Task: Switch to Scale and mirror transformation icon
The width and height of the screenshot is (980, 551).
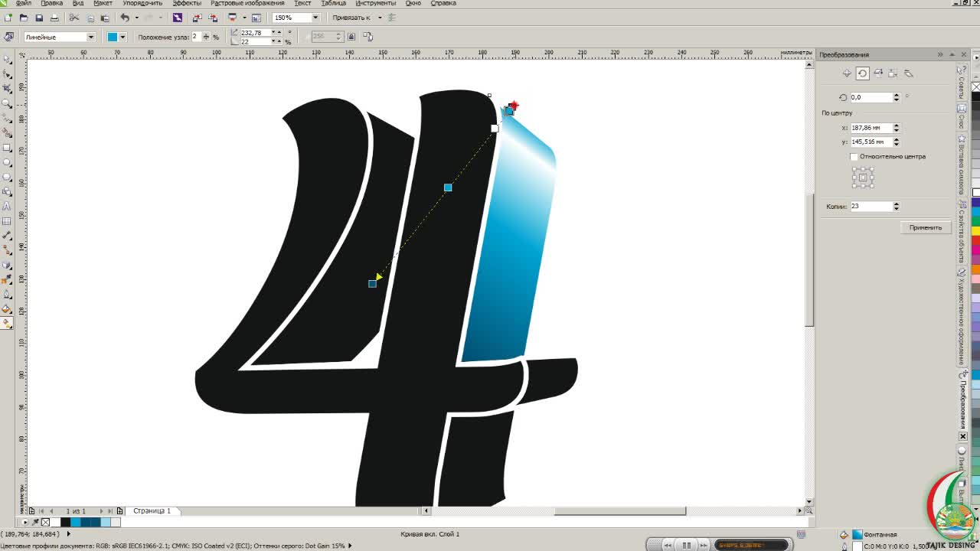Action: click(x=878, y=73)
